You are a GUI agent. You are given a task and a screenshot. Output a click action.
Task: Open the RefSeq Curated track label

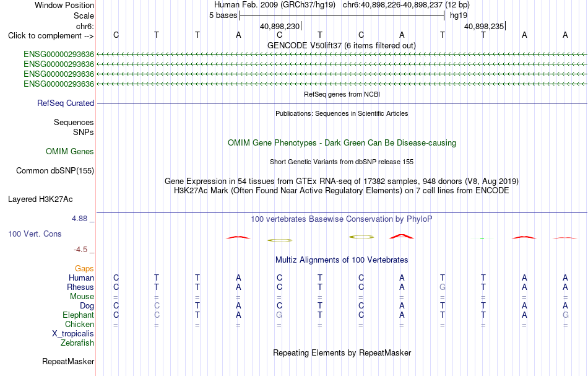click(x=65, y=103)
